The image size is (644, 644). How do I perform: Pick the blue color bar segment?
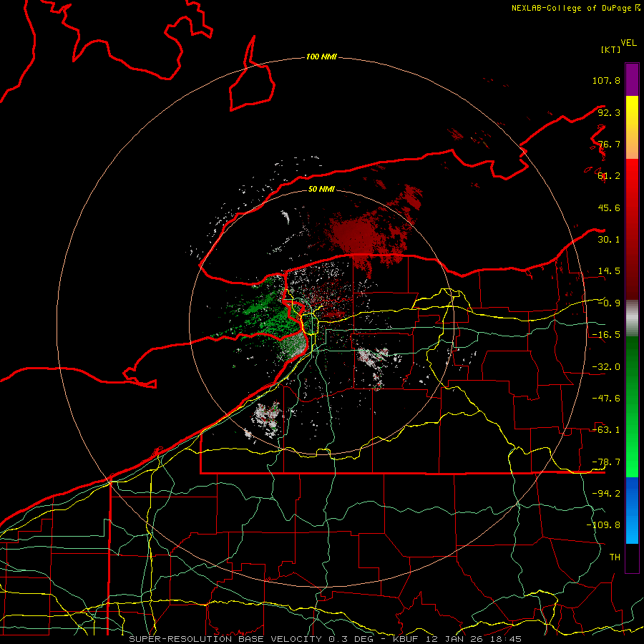632,510
